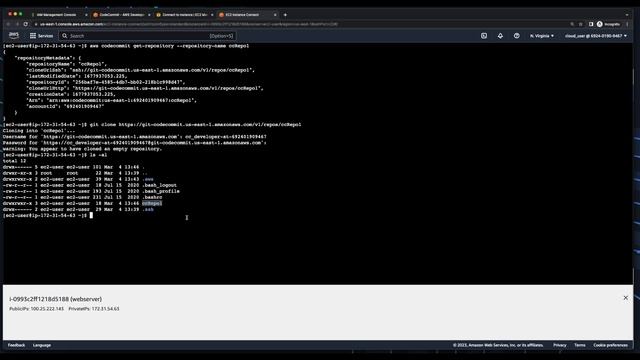The width and height of the screenshot is (640, 360).
Task: Go back with the browser back arrow
Action: pyautogui.click(x=8, y=24)
